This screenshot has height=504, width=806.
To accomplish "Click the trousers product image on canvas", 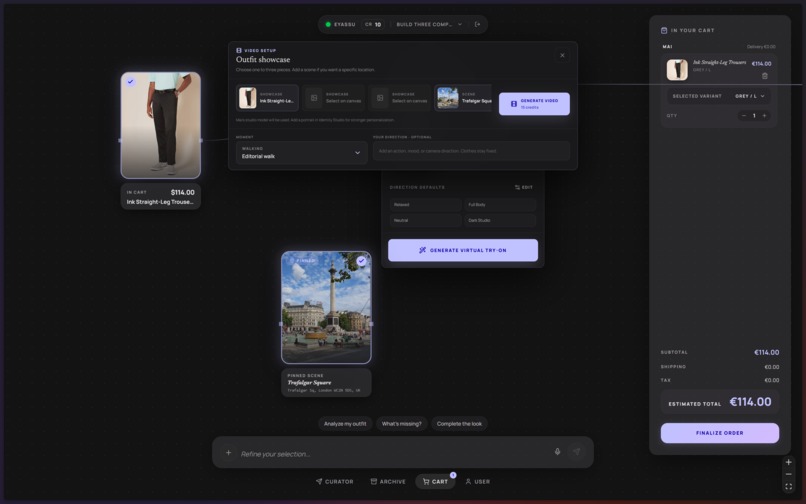I will pos(161,125).
